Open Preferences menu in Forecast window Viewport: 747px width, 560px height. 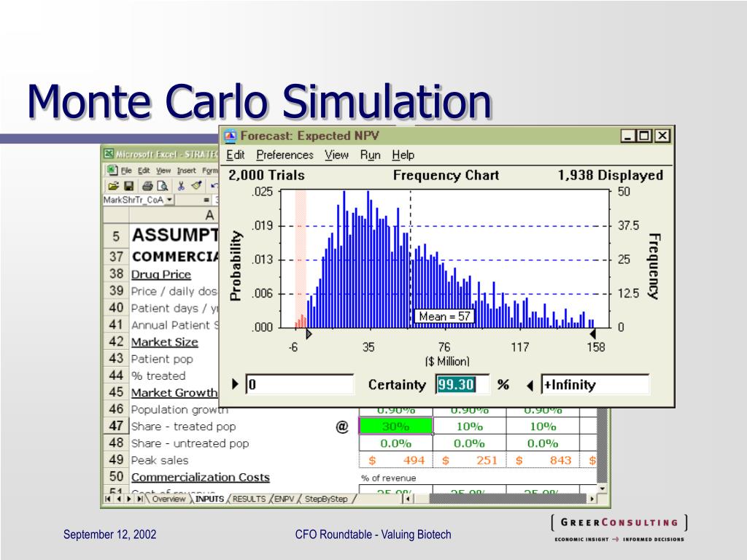(285, 155)
